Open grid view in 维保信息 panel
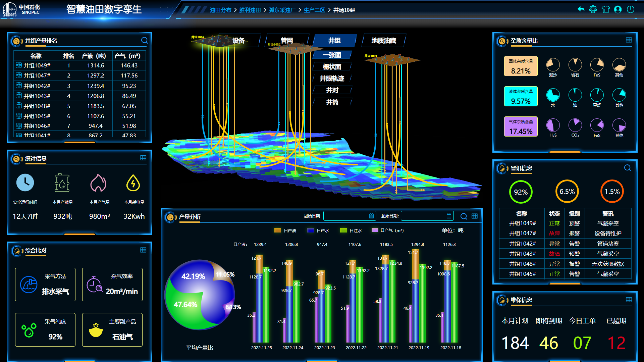This screenshot has width=644, height=362. coord(629,300)
